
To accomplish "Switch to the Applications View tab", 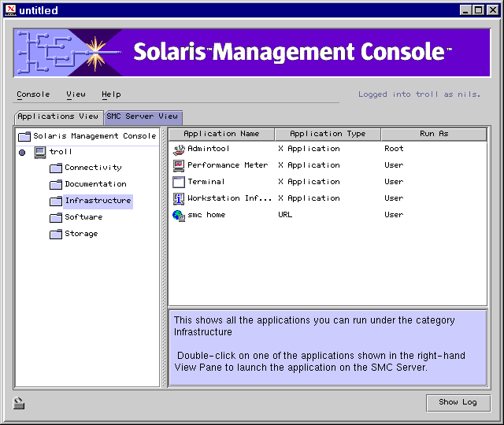I will point(58,117).
